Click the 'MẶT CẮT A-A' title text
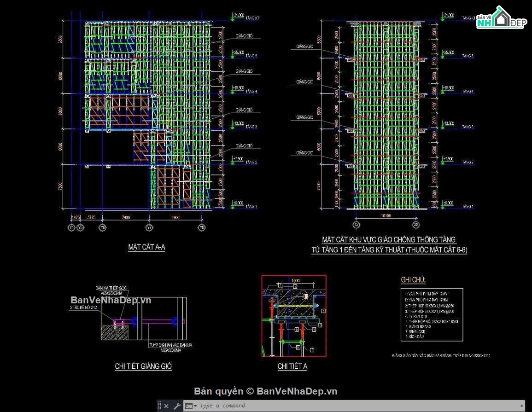532x412 pixels. pyautogui.click(x=146, y=247)
